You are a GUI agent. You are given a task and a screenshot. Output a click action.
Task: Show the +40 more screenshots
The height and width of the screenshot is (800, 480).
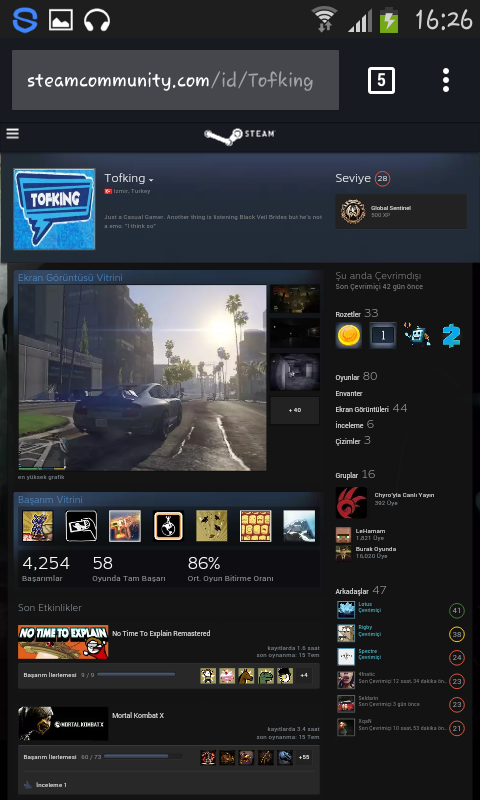click(295, 410)
